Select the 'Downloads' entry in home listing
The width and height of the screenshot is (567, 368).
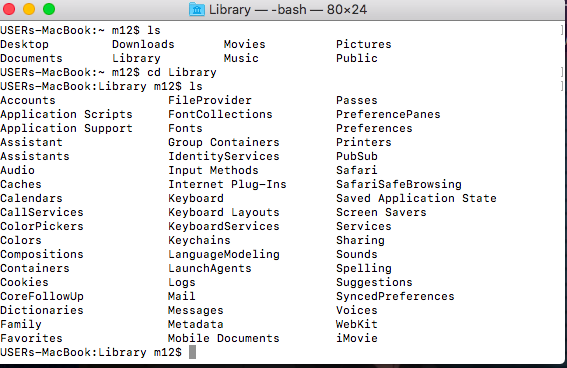click(143, 44)
